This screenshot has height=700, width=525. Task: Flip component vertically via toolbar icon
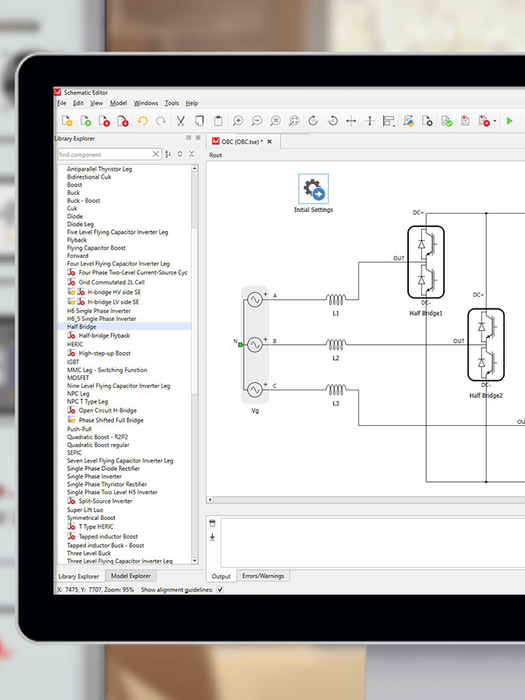370,121
